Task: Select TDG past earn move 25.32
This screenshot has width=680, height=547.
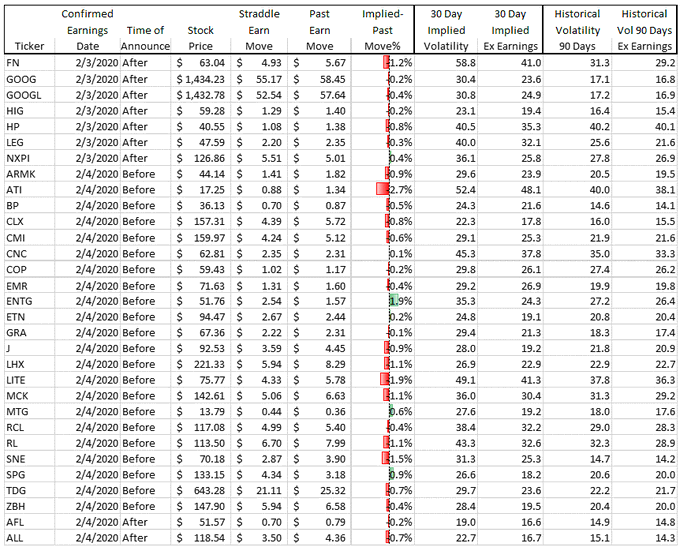Action: click(319, 491)
